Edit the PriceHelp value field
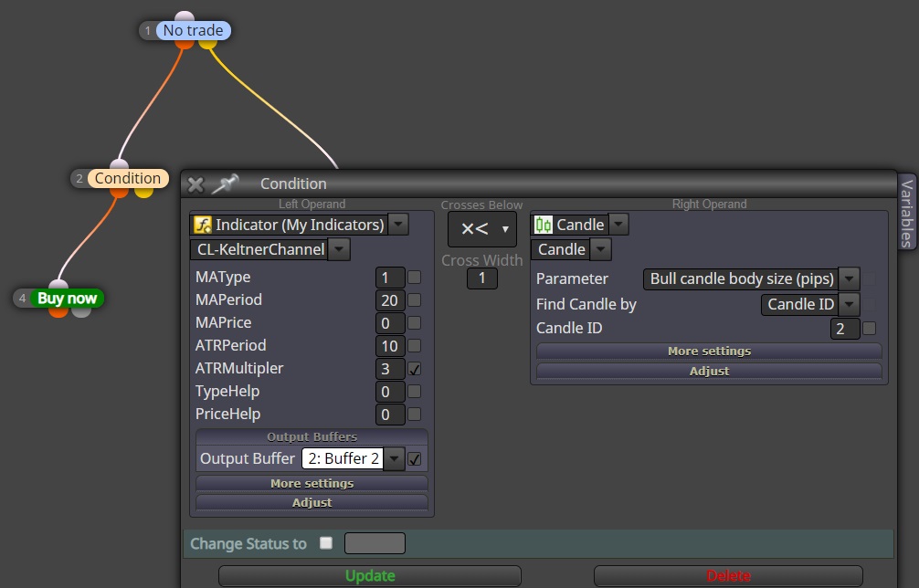Viewport: 919px width, 588px height. pos(390,414)
